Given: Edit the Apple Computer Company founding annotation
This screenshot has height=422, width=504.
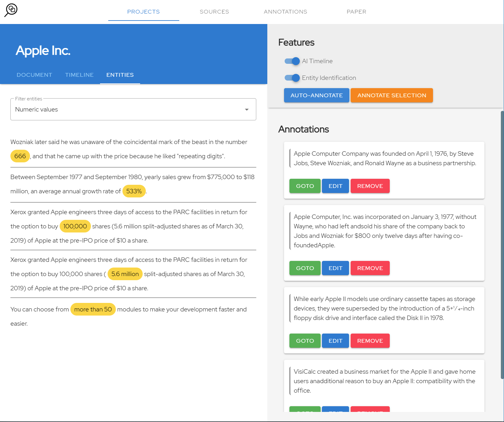Looking at the screenshot, I should click(x=335, y=186).
